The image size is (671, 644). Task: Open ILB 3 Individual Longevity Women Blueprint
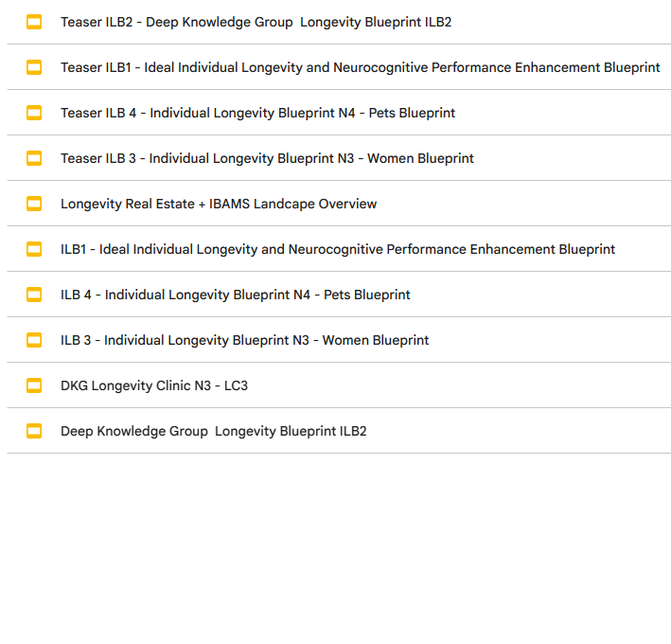click(244, 340)
